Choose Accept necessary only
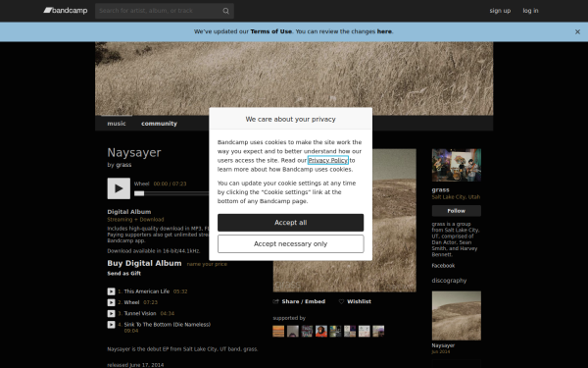The image size is (588, 368). 291,244
